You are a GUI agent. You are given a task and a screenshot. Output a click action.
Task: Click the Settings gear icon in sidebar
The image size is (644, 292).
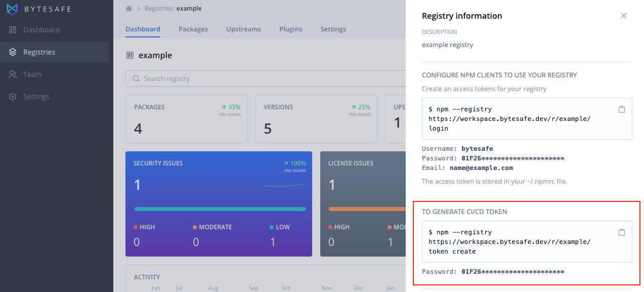13,97
